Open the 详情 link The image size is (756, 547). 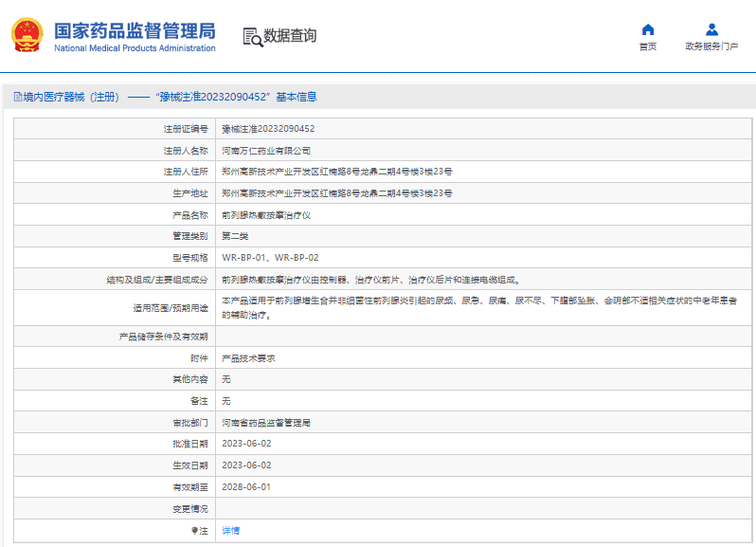coord(230,531)
